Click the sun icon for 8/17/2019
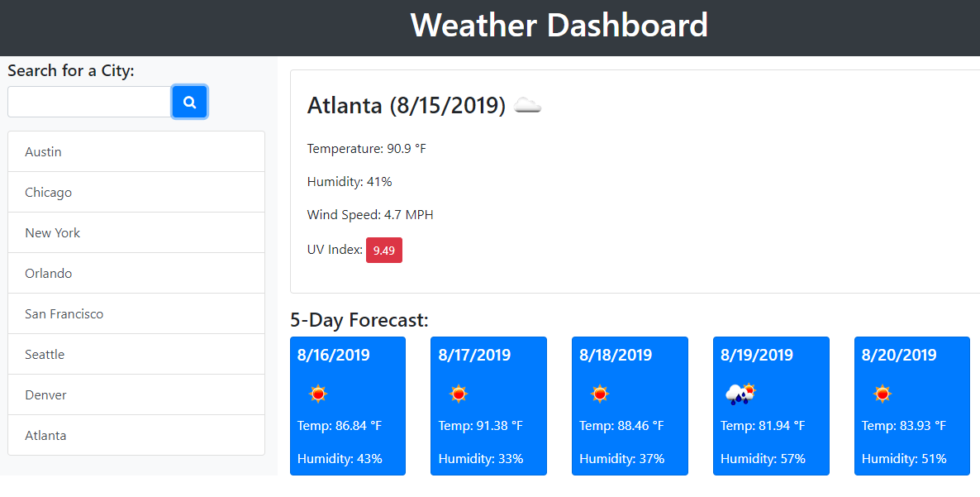 459,394
